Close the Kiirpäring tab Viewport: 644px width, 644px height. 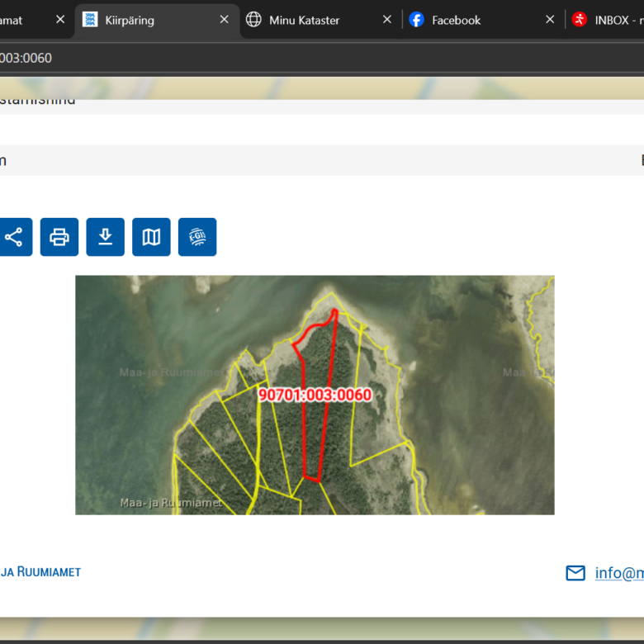224,20
